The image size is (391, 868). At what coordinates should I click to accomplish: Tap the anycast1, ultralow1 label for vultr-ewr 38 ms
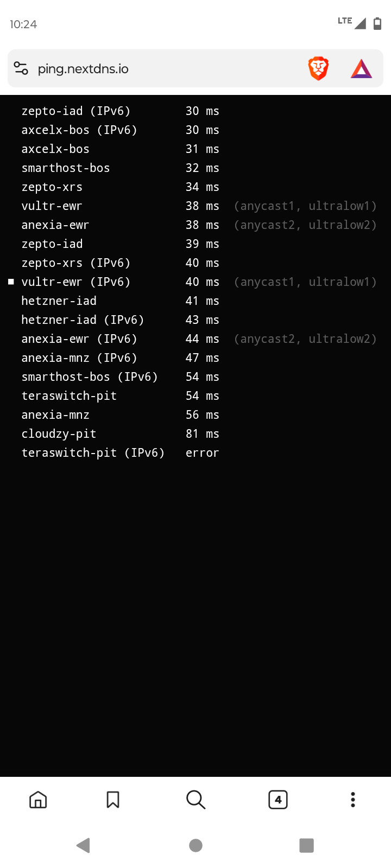pyautogui.click(x=305, y=206)
